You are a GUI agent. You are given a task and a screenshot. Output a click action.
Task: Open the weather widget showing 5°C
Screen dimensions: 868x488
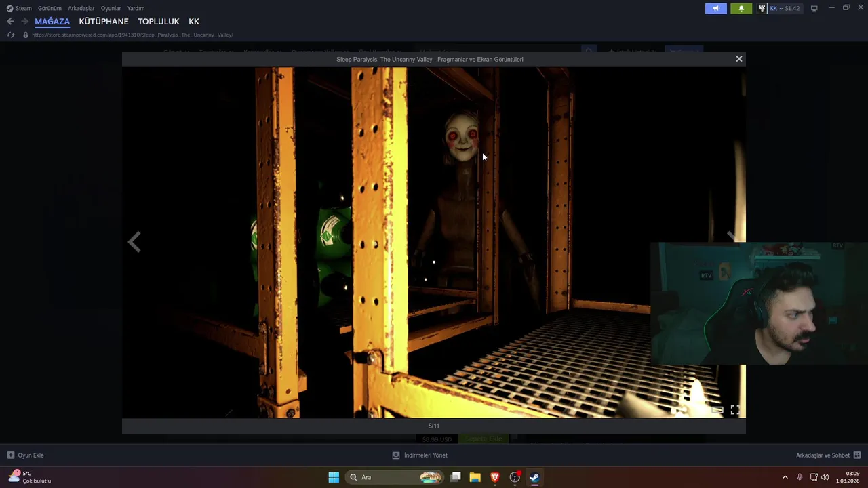tap(31, 477)
